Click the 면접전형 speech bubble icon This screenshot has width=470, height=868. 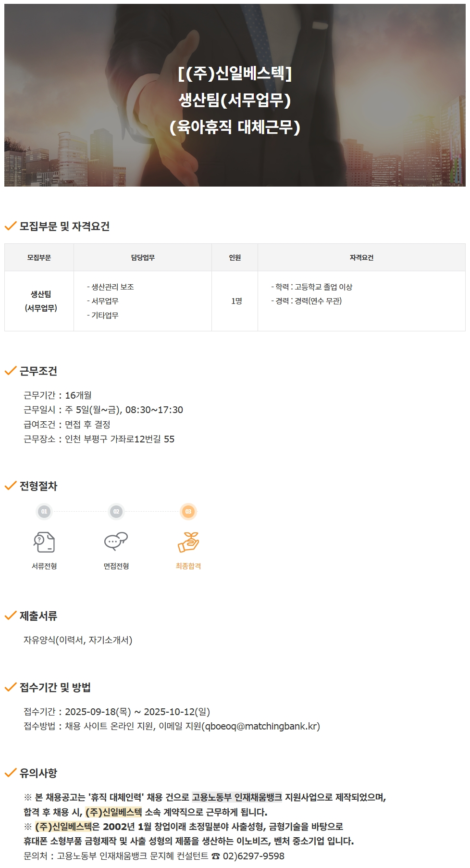116,541
